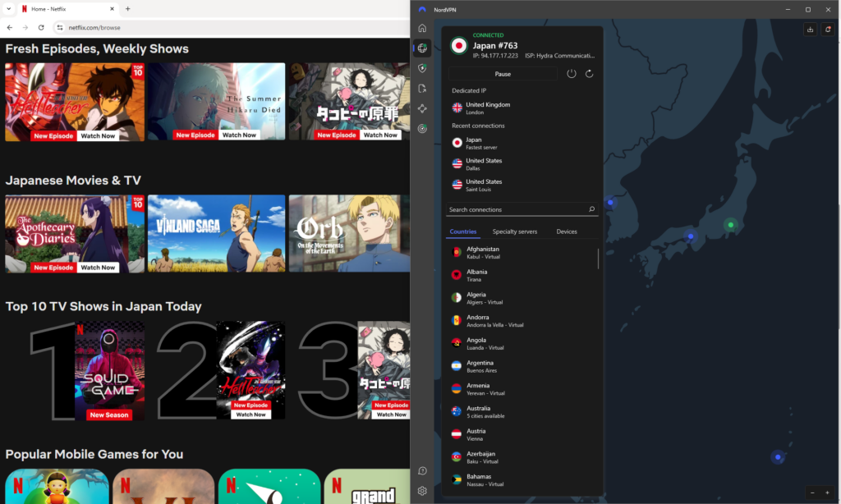841x504 pixels.
Task: Switch to the Specialty servers tab
Action: (x=514, y=231)
